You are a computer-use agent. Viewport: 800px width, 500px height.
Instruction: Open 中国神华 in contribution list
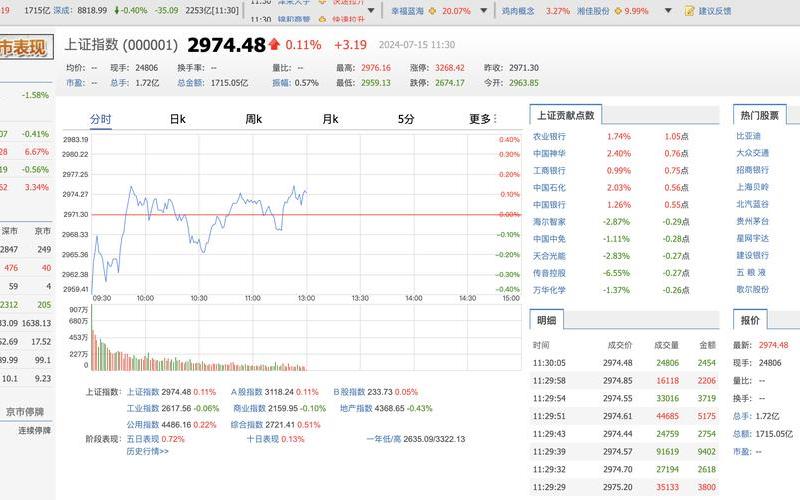pyautogui.click(x=549, y=153)
